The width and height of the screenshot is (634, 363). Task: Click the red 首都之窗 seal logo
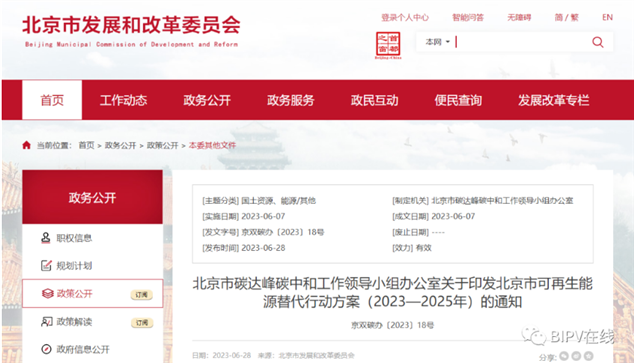388,44
